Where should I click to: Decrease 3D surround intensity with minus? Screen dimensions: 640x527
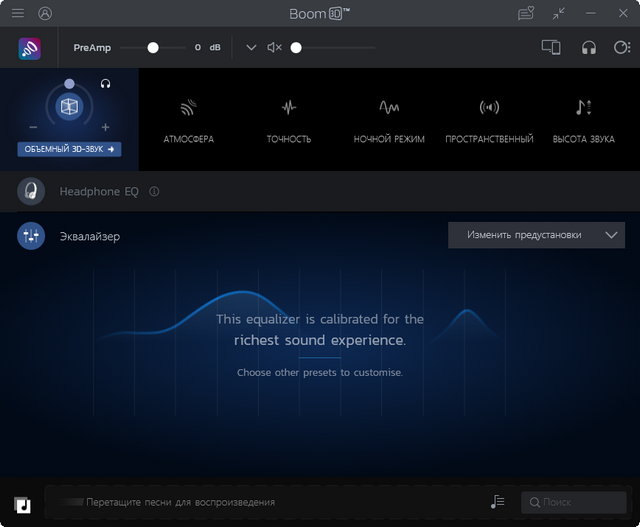tap(33, 127)
